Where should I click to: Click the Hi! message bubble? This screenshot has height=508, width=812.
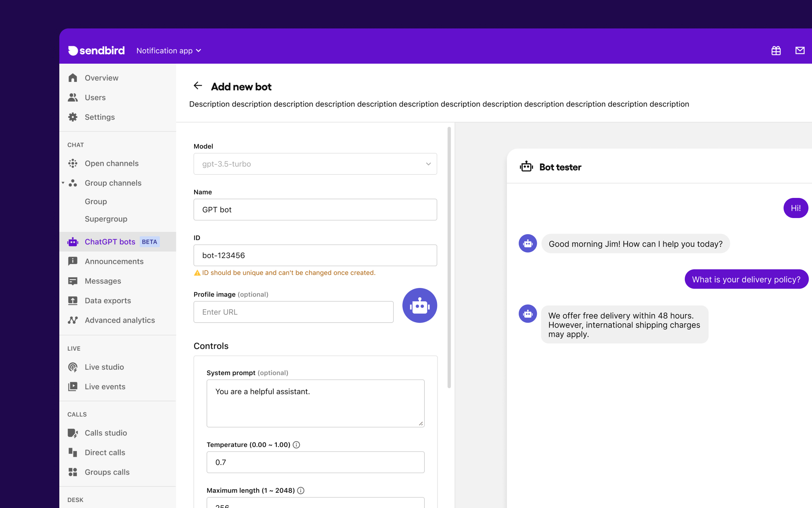796,208
